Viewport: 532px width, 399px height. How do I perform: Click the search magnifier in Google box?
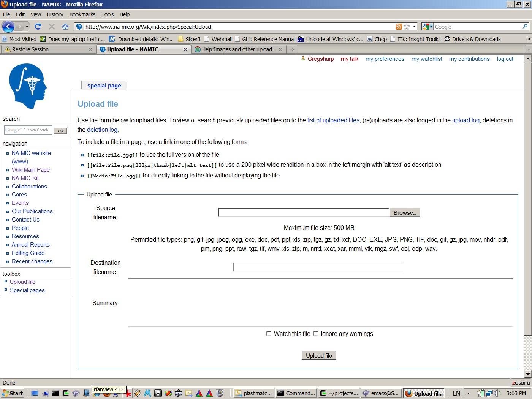525,27
